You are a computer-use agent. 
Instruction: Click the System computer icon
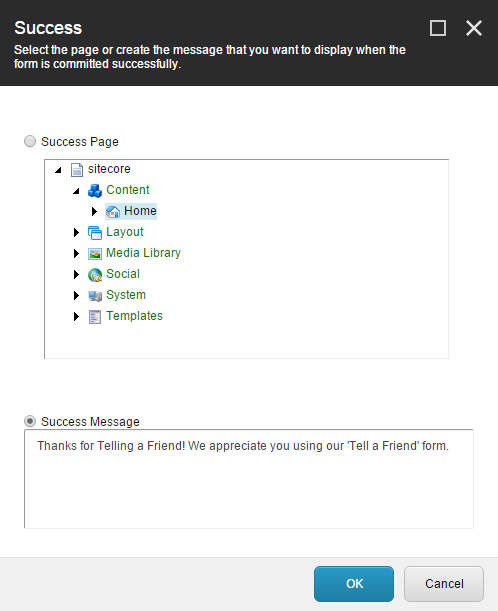(95, 296)
